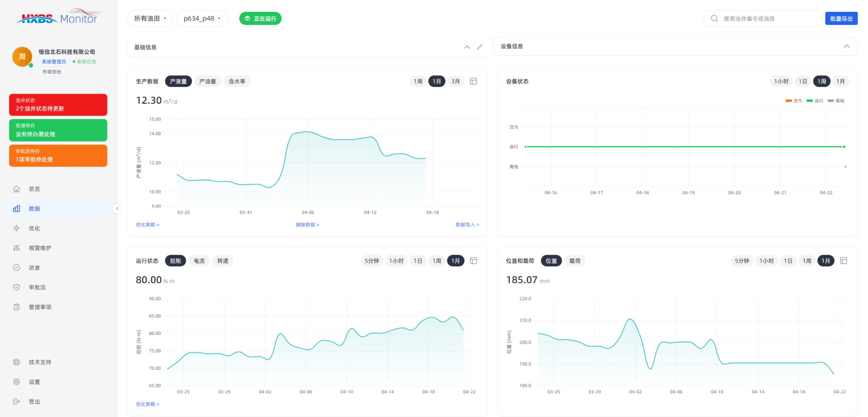Toggle 运行 green legend swatch
This screenshot has height=417, width=868.
pyautogui.click(x=810, y=101)
